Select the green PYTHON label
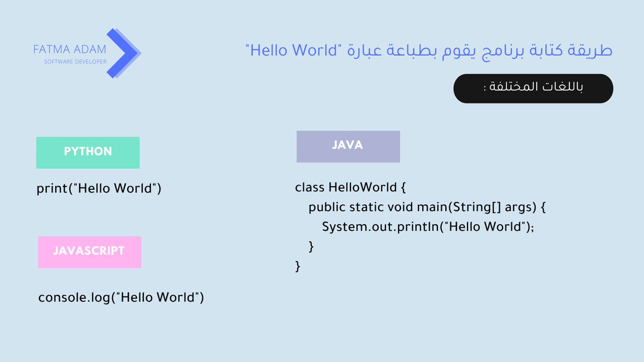 (88, 152)
